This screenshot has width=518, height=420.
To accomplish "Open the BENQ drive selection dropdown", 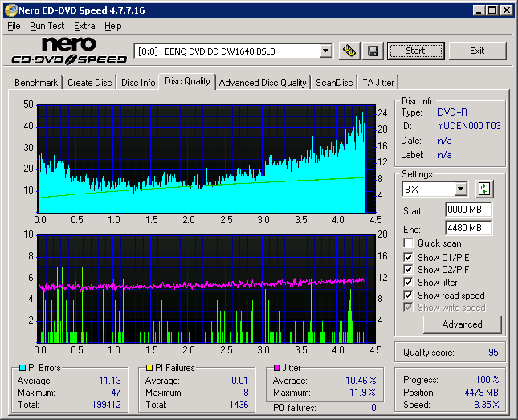I will click(x=325, y=51).
